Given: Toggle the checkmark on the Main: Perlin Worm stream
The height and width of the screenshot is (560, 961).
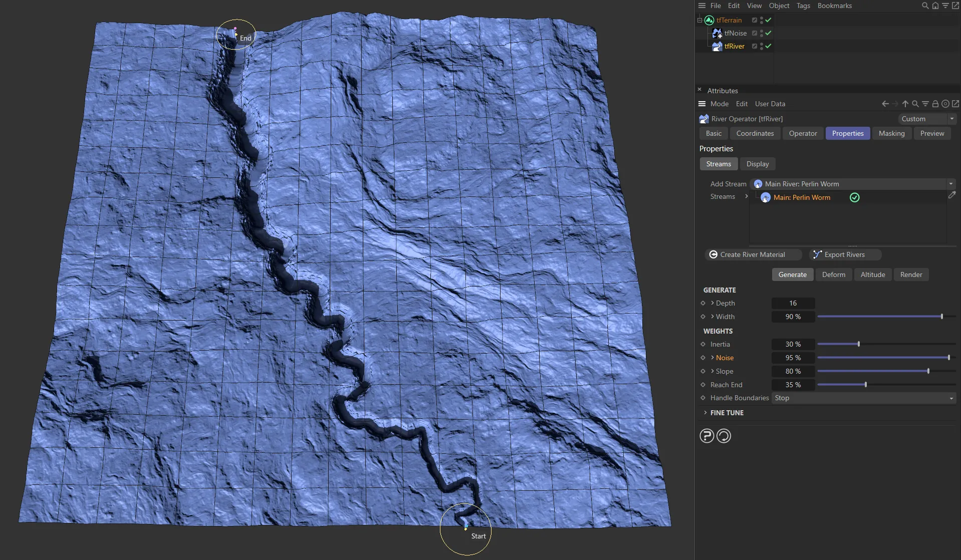Looking at the screenshot, I should pos(854,197).
